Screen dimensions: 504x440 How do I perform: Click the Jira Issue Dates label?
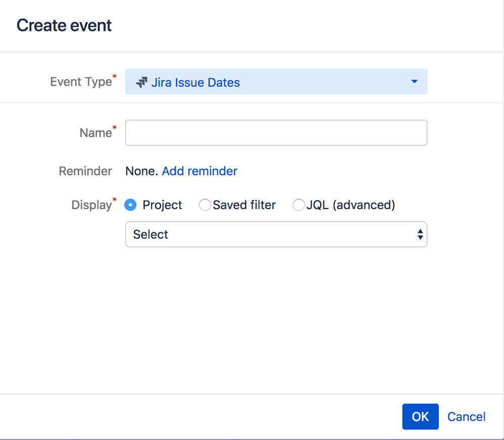(195, 83)
